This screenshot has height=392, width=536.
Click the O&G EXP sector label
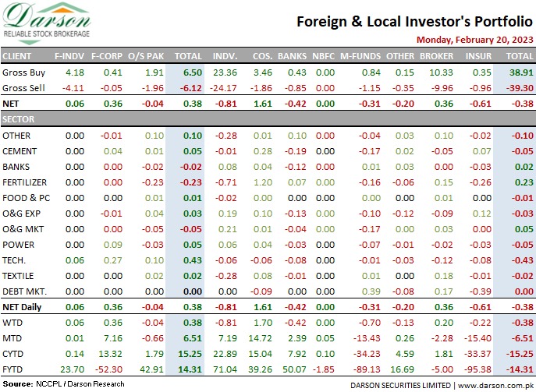click(21, 214)
